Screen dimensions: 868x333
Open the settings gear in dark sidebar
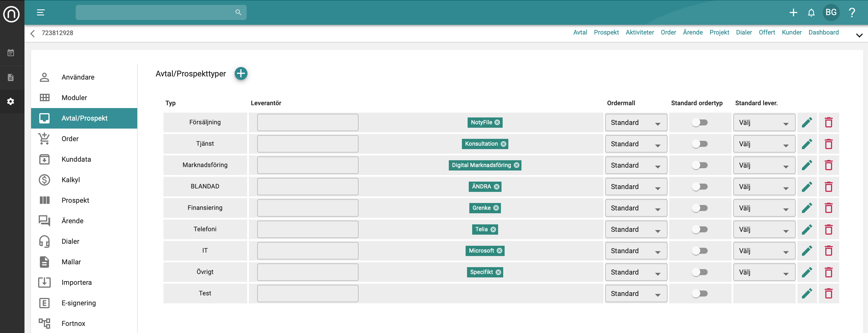[x=11, y=101]
